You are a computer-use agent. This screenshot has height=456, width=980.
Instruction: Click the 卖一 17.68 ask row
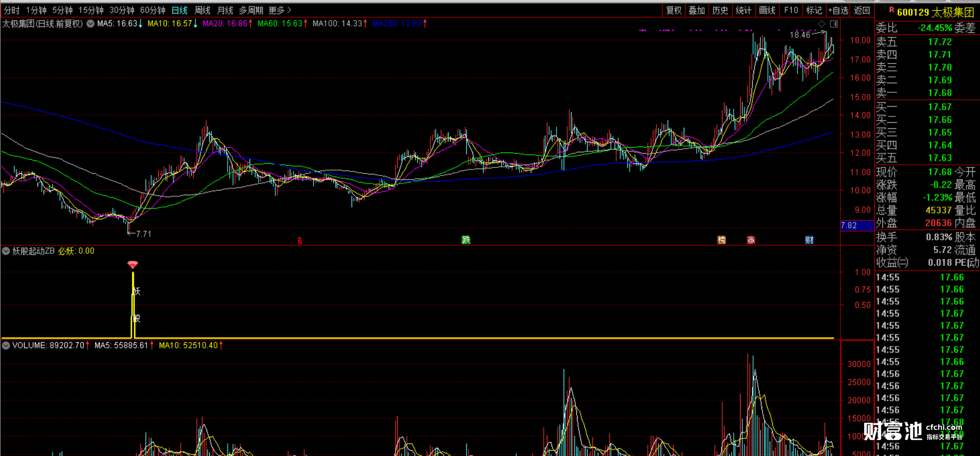[x=927, y=93]
